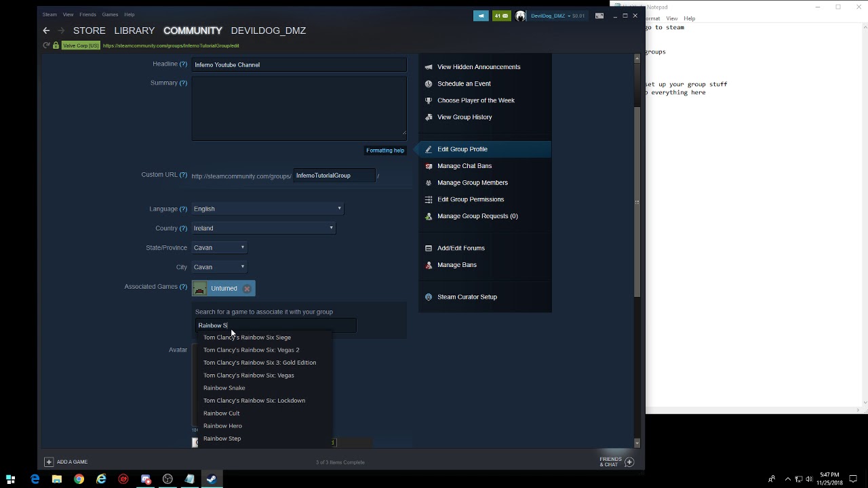
Task: Go back with the Steam back arrow
Action: coord(46,30)
